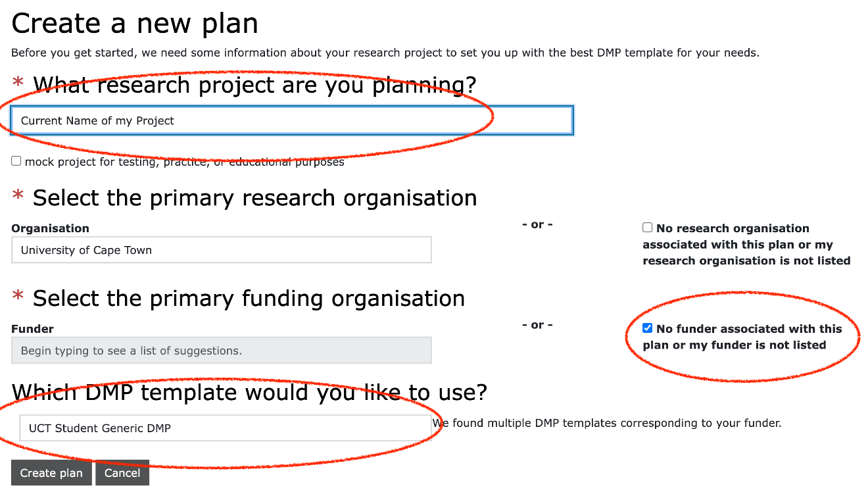
Task: Uncheck the 'No funder associated' checkbox
Action: coord(648,328)
